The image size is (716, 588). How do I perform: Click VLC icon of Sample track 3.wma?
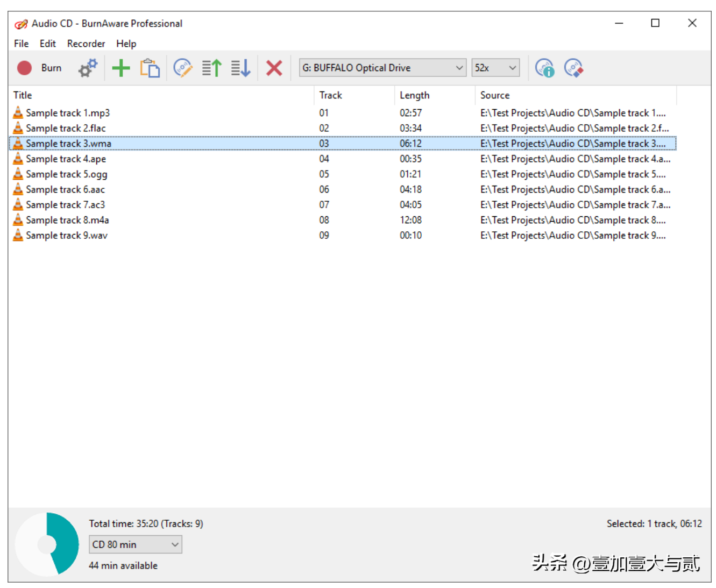coord(18,143)
